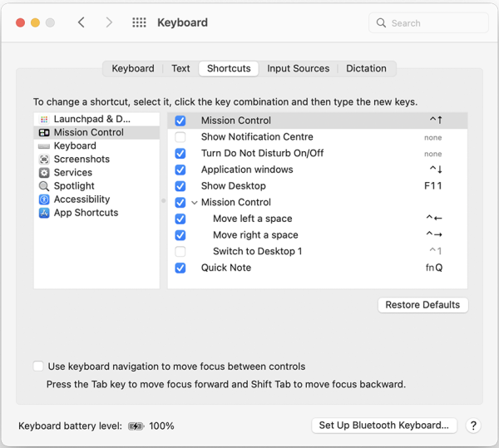The image size is (499, 448).
Task: Switch to the Text tab
Action: [180, 68]
